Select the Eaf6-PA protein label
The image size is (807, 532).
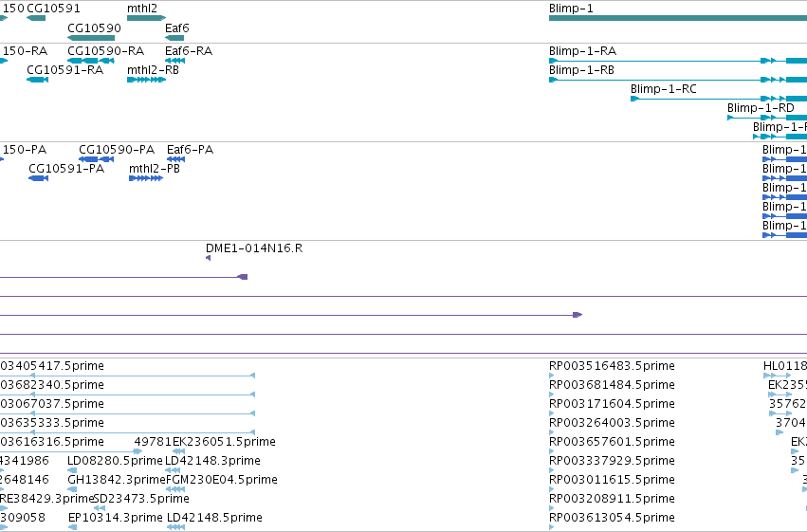[190, 150]
